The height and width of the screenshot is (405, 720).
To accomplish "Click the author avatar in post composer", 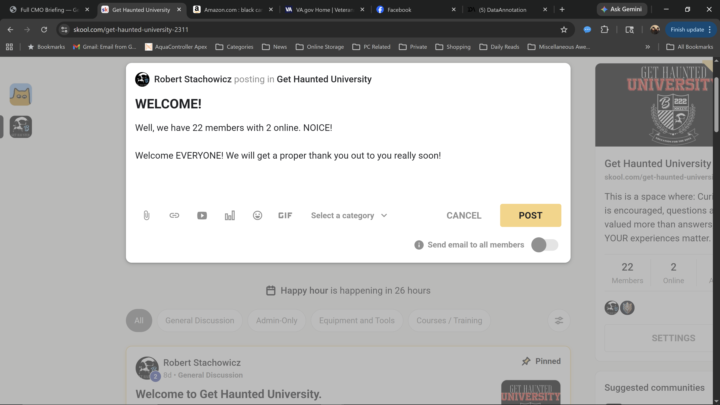I will tap(142, 79).
